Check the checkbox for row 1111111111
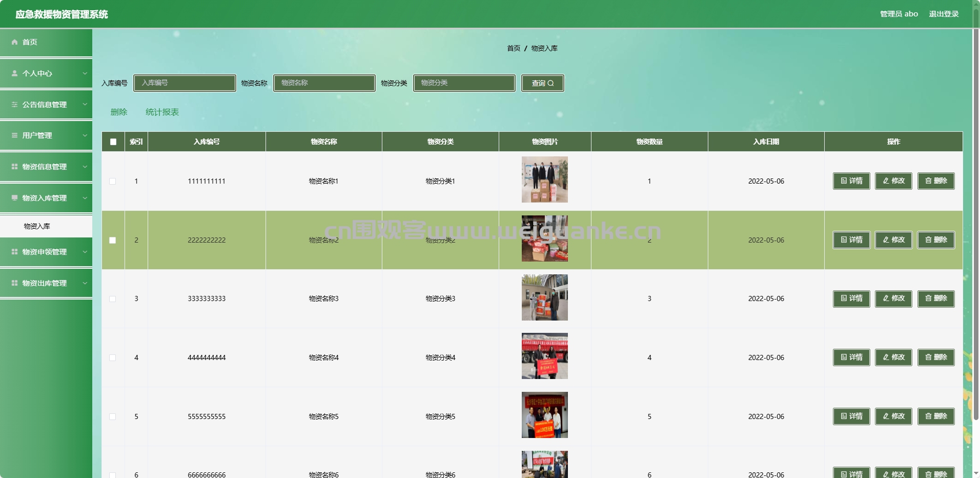The height and width of the screenshot is (478, 980). click(113, 181)
